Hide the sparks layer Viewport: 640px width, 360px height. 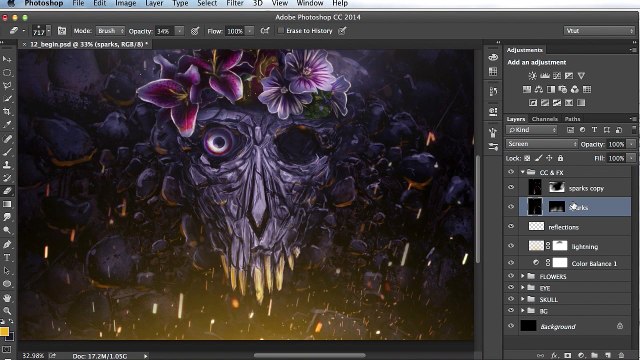pyautogui.click(x=511, y=207)
